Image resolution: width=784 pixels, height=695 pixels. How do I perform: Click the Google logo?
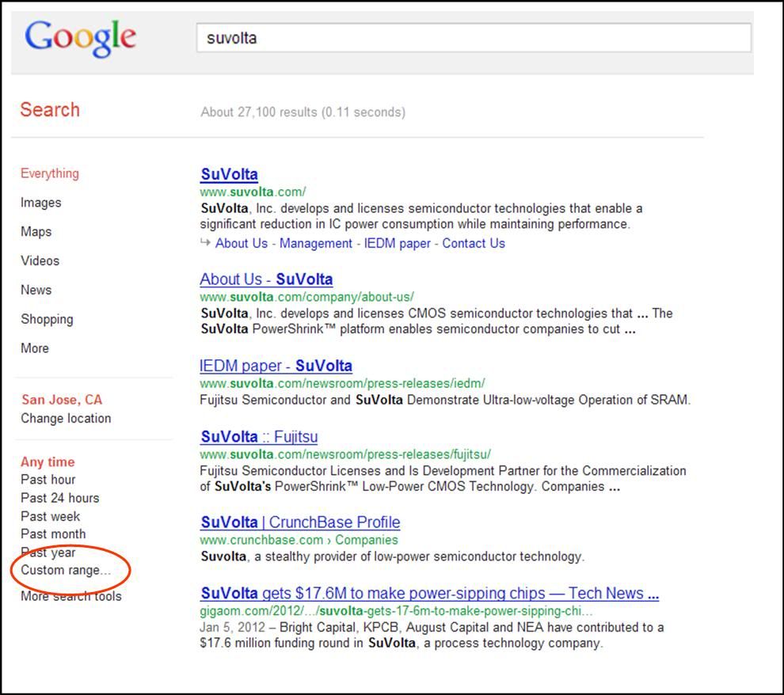[80, 38]
